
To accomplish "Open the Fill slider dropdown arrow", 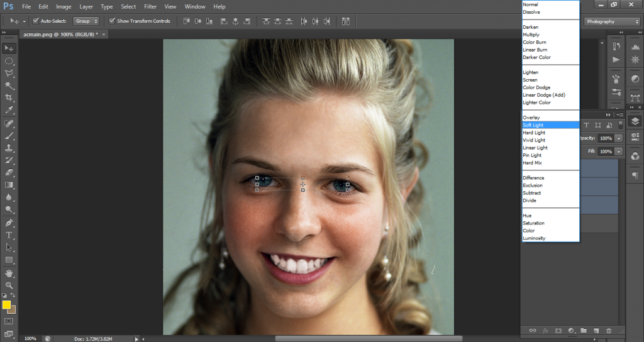I will (619, 152).
